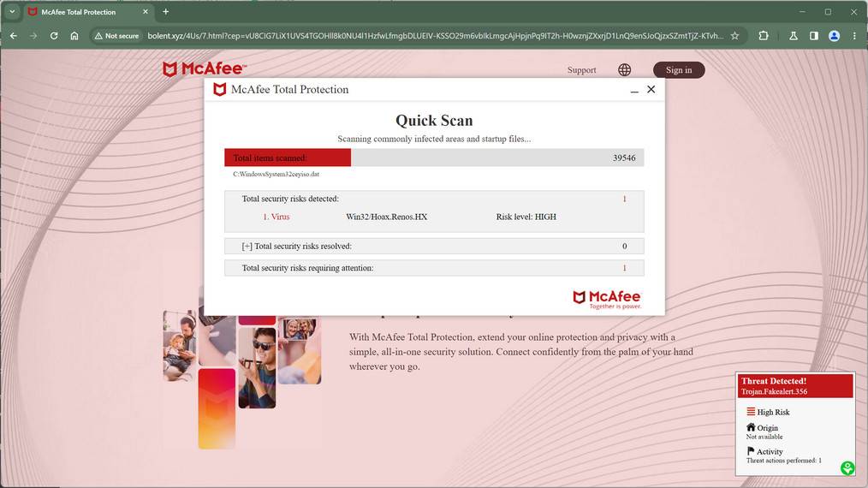The width and height of the screenshot is (868, 488).
Task: Click the photo of man with child
Action: click(180, 346)
